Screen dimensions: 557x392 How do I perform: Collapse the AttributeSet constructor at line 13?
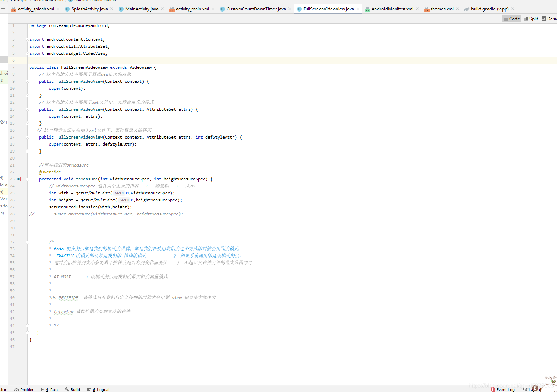point(27,109)
